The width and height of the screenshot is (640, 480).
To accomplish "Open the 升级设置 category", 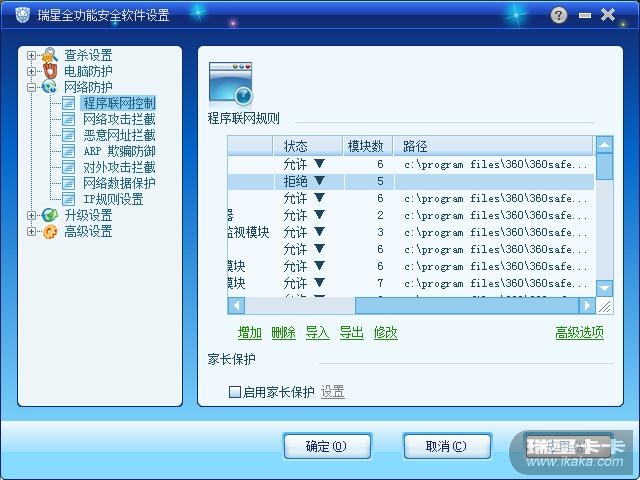I will tap(88, 215).
